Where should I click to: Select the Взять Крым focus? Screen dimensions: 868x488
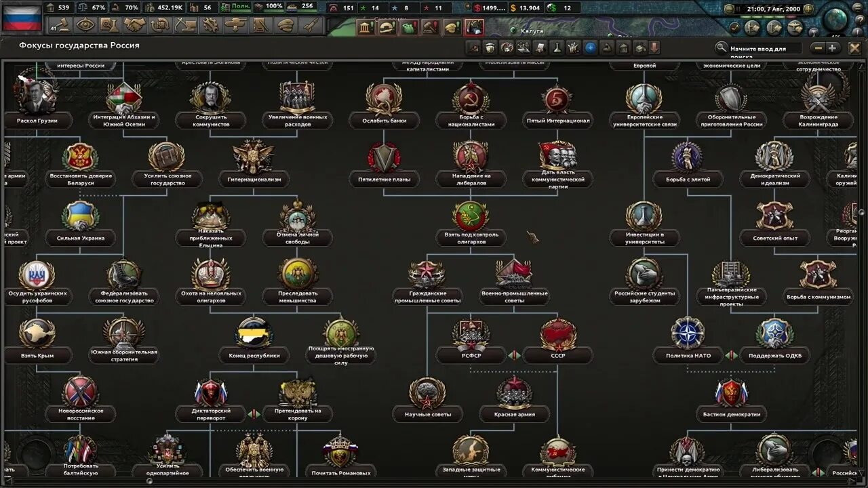pos(37,340)
